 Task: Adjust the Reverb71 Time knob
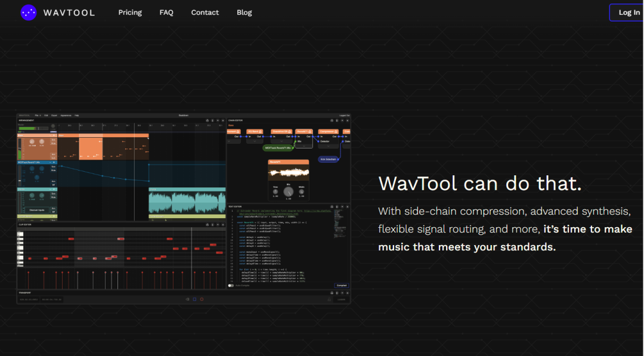pyautogui.click(x=275, y=192)
